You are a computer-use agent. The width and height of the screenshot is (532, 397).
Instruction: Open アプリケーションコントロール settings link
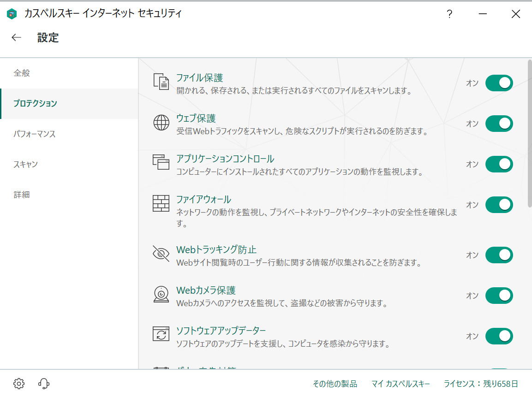click(x=225, y=159)
